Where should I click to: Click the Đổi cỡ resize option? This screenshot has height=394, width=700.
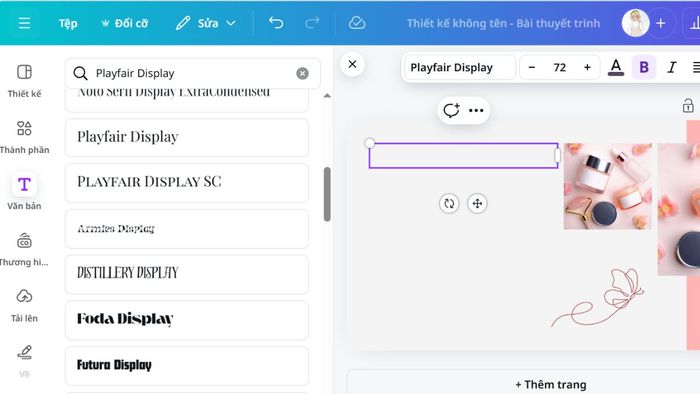[125, 23]
